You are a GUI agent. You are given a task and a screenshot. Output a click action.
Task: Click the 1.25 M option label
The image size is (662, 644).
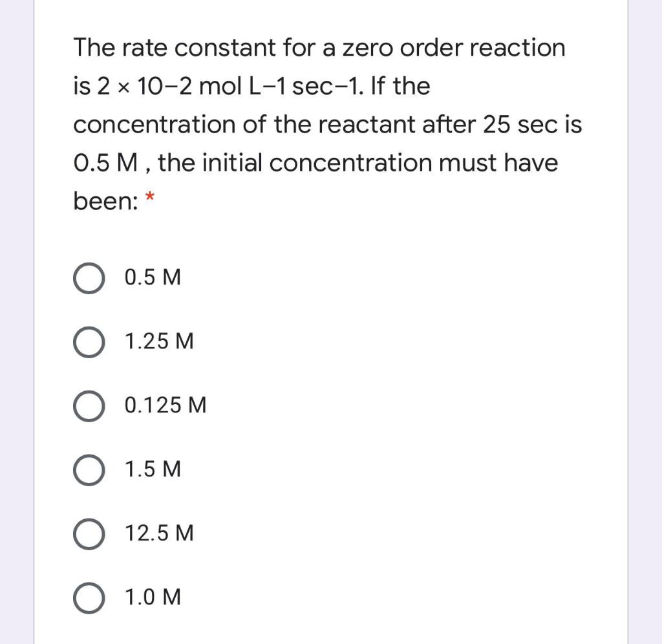(x=158, y=342)
